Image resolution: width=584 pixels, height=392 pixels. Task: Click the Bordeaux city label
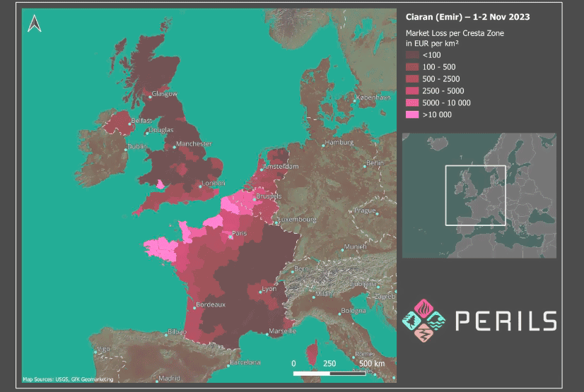click(211, 304)
